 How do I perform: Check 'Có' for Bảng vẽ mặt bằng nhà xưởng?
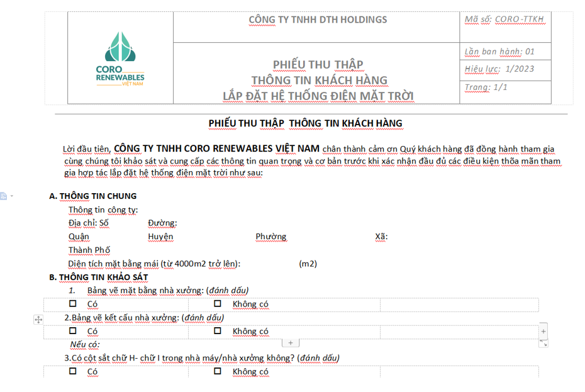pos(73,303)
